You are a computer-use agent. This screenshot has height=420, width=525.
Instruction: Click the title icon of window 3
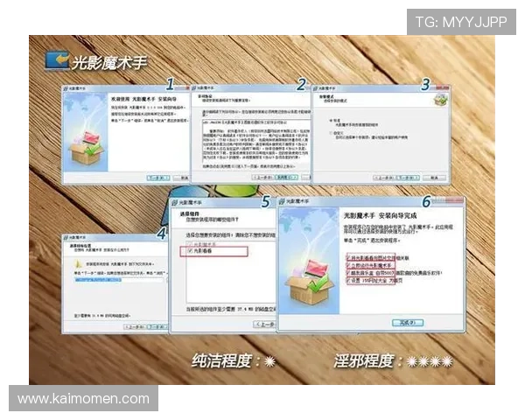click(x=315, y=88)
